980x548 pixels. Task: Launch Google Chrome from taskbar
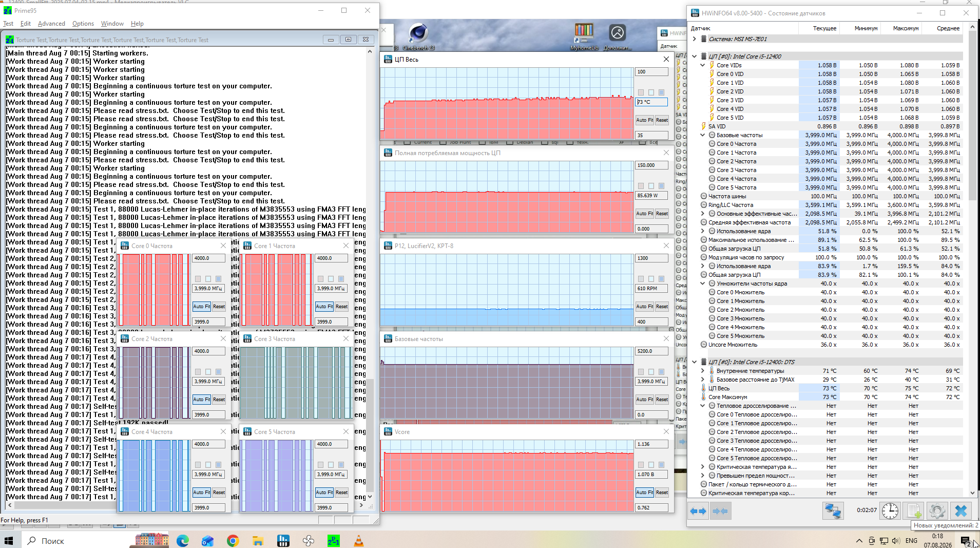pyautogui.click(x=233, y=541)
